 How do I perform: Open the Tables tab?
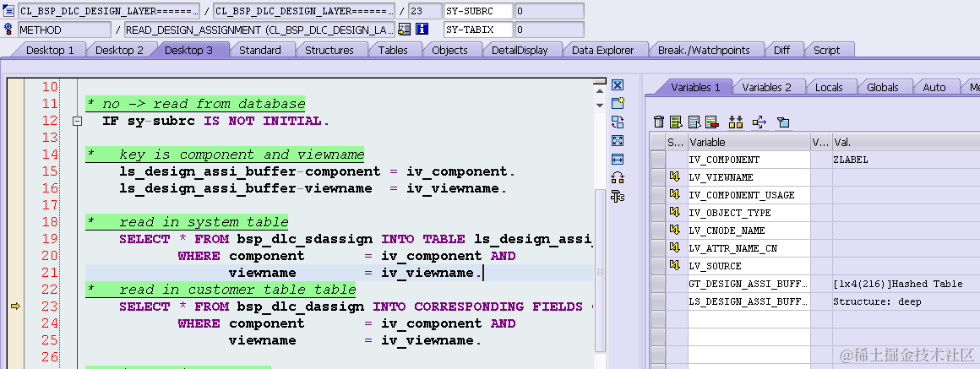[x=393, y=50]
